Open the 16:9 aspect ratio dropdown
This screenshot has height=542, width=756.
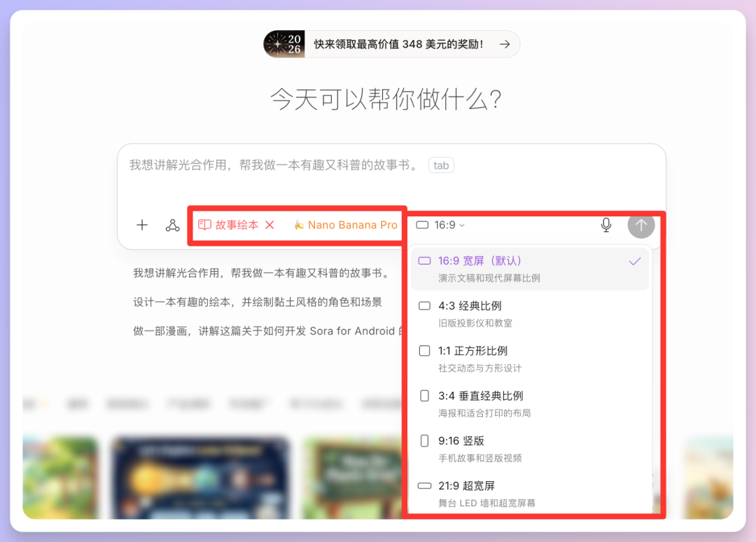click(x=442, y=225)
